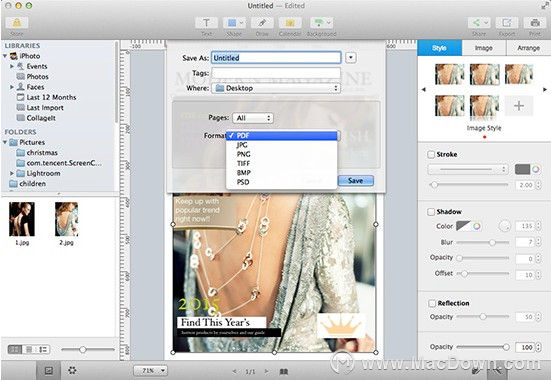Show next image styles with right arrow

point(545,90)
